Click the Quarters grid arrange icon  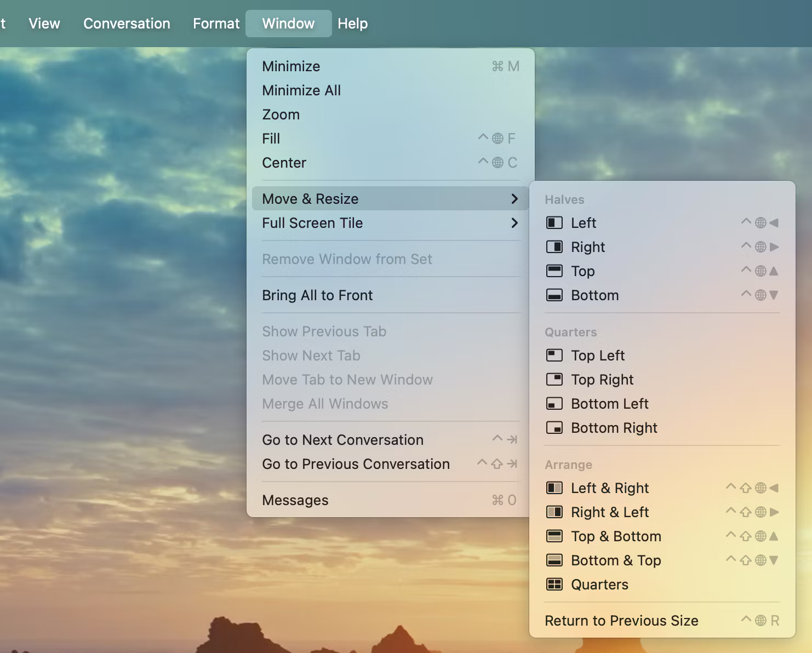click(554, 585)
